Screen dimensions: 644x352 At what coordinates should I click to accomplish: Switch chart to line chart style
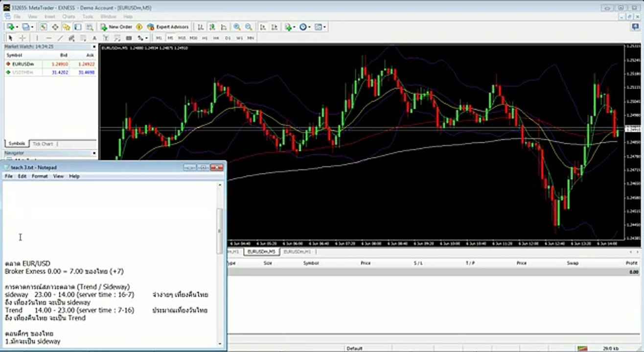tap(224, 27)
